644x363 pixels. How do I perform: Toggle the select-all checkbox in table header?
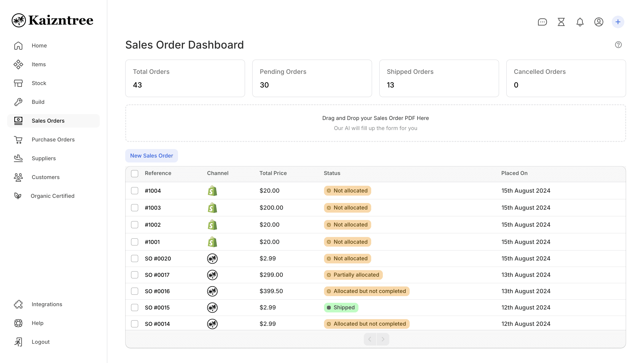click(x=134, y=173)
